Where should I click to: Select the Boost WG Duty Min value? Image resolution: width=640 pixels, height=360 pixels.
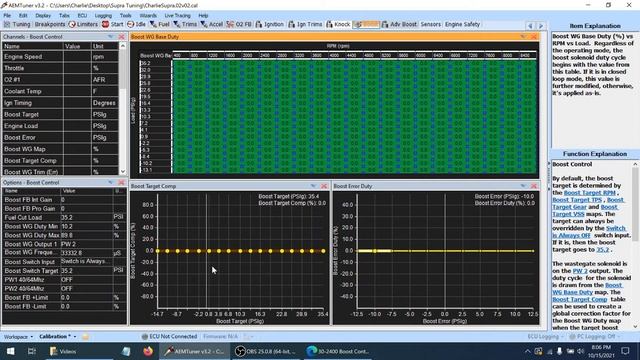[87, 227]
